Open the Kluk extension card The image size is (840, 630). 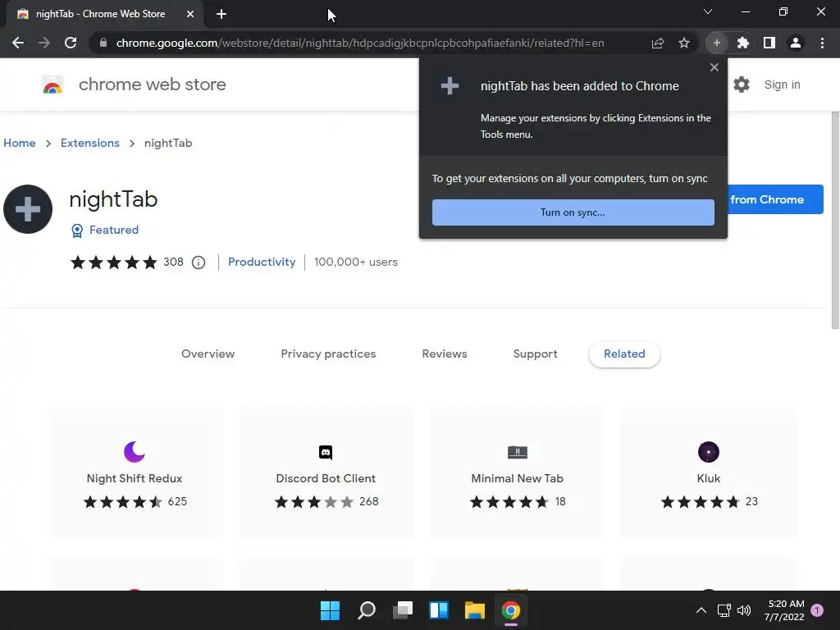tap(708, 472)
